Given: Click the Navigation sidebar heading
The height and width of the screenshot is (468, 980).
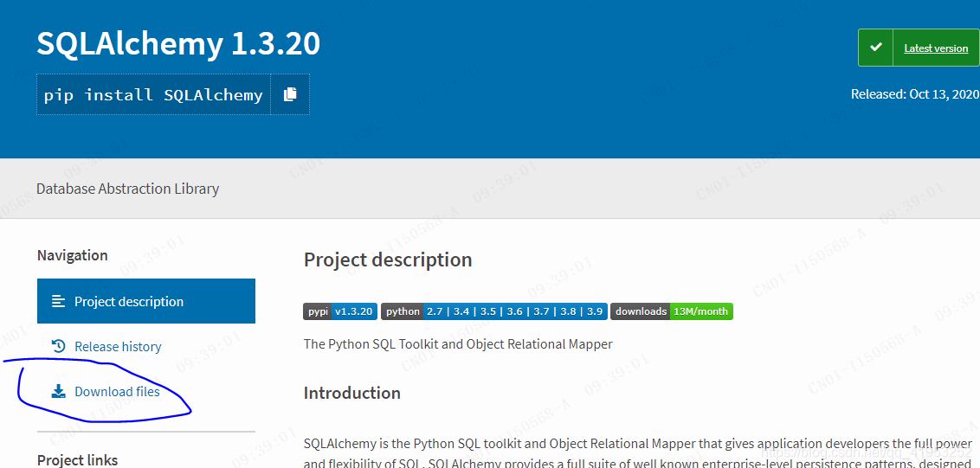Looking at the screenshot, I should click(x=73, y=255).
